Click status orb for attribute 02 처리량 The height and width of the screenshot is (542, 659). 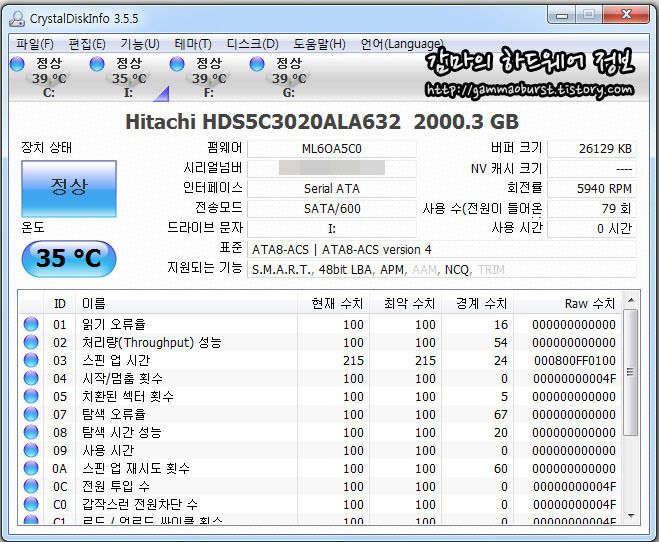tap(31, 342)
